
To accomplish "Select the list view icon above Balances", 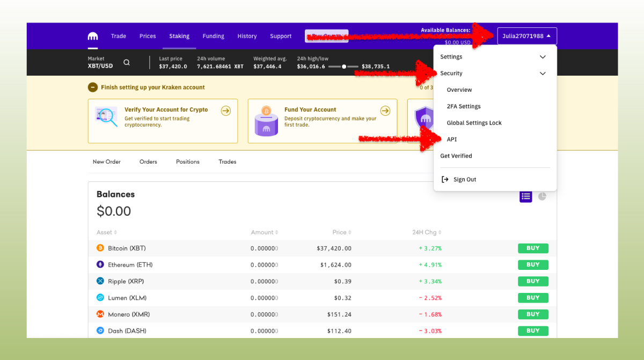I will point(525,196).
